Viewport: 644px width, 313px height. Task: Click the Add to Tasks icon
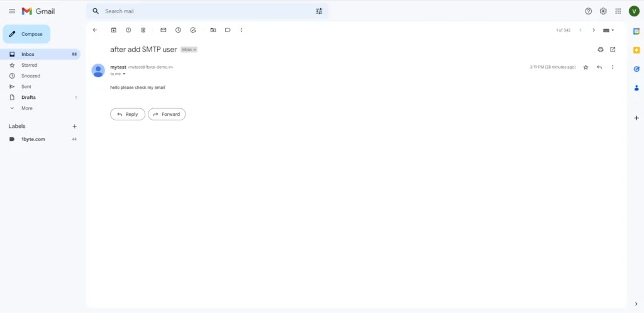(193, 30)
